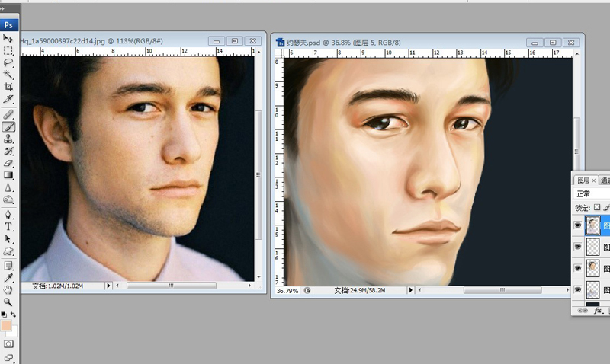Toggle visibility of the third layer
This screenshot has width=610, height=364.
(578, 268)
